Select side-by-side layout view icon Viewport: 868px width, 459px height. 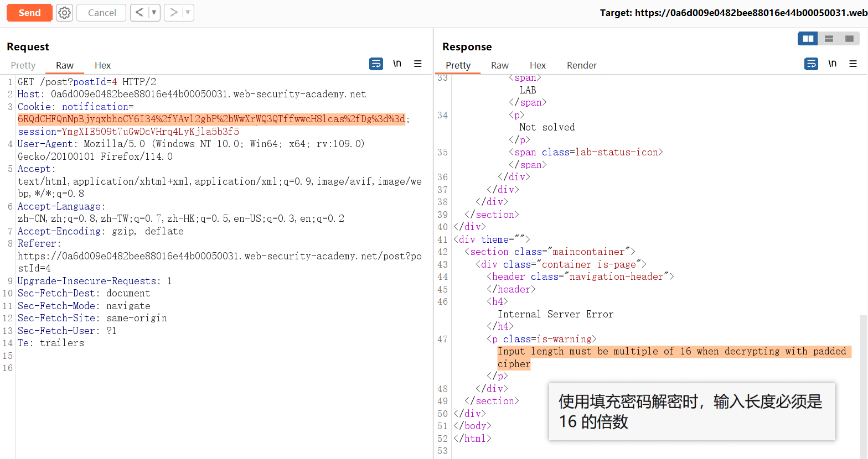click(x=808, y=39)
